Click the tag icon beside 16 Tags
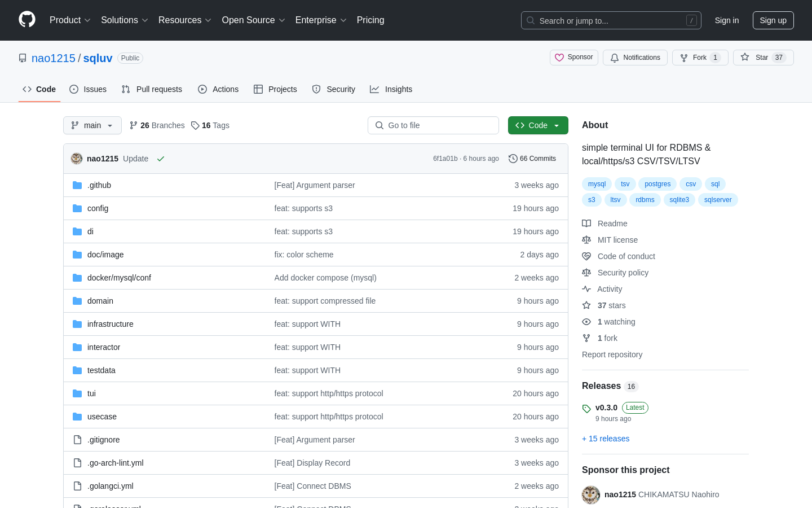812x508 pixels. click(x=195, y=125)
